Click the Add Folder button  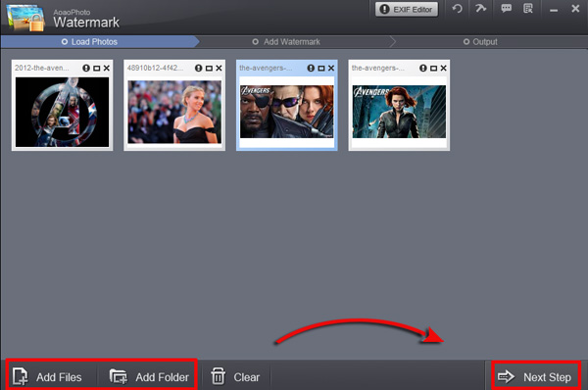tap(149, 376)
